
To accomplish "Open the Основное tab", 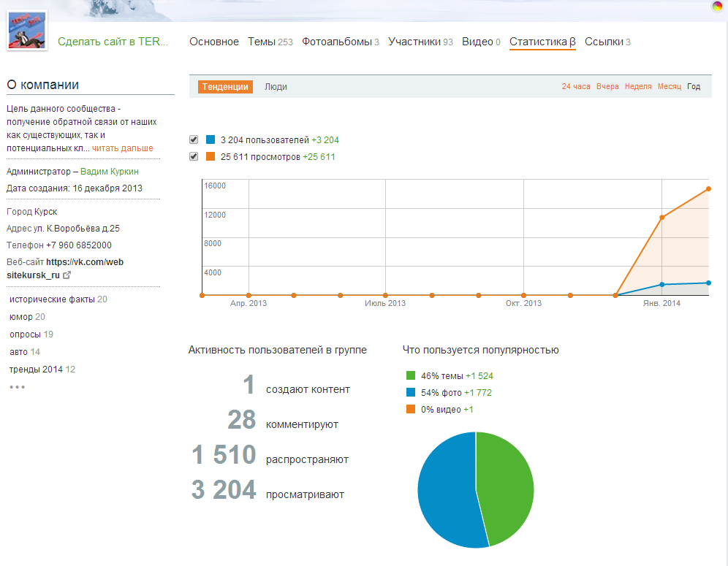I will [x=214, y=42].
